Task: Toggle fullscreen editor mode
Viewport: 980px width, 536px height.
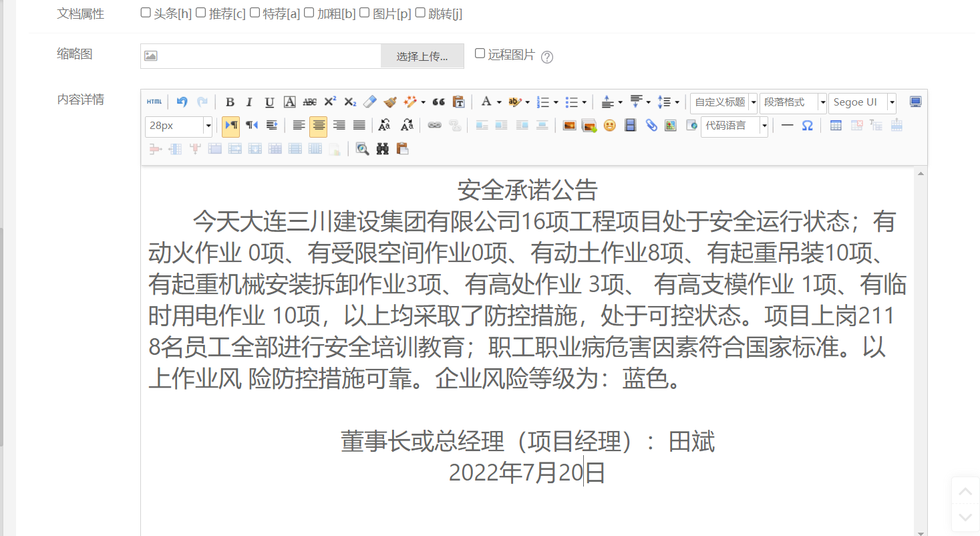Action: click(915, 102)
